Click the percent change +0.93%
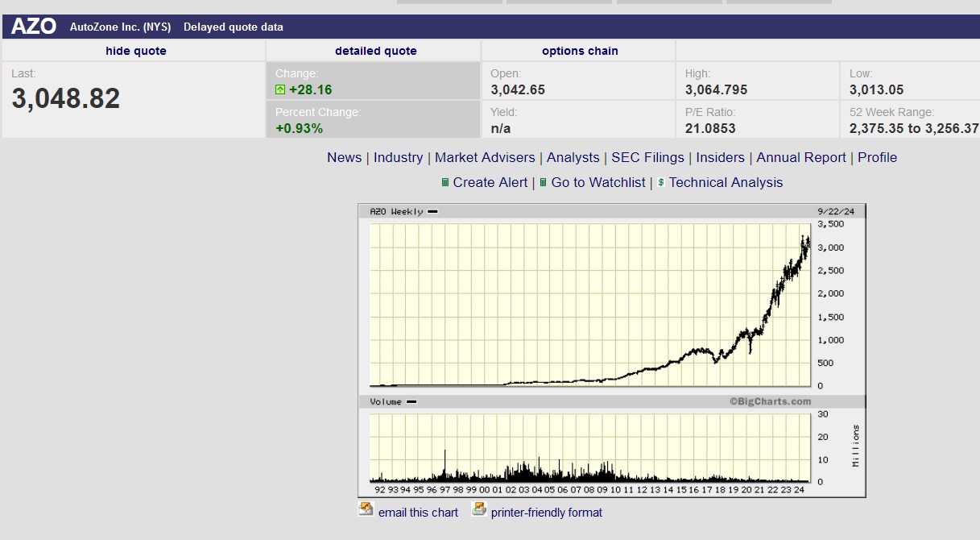Viewport: 980px width, 540px height. pyautogui.click(x=299, y=128)
